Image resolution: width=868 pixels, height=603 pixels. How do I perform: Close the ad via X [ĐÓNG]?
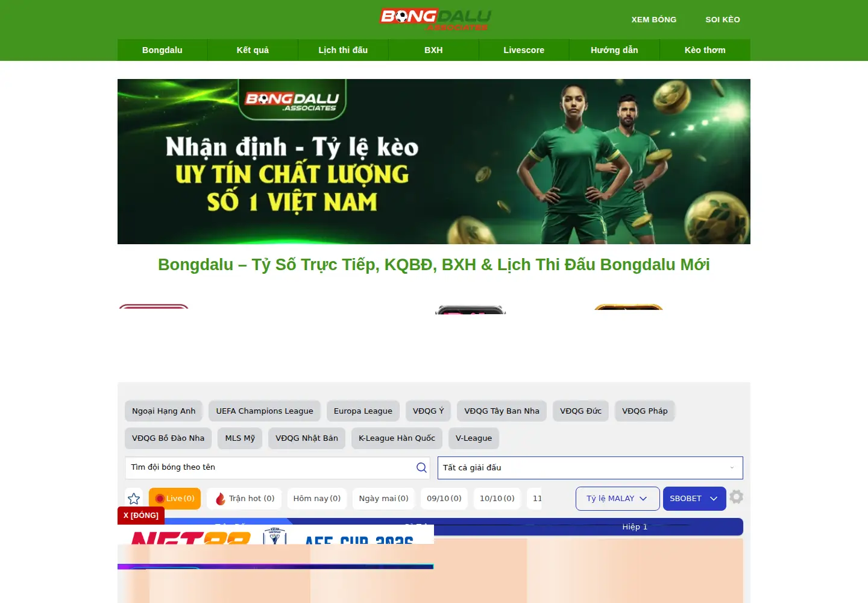click(141, 516)
